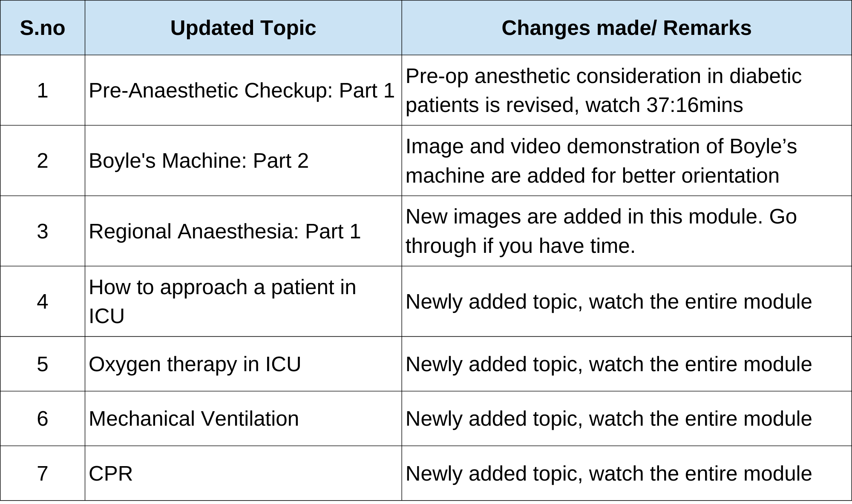Select the Pre-Anaesthetic Checkup: Part 1 cell
The image size is (852, 504).
click(x=242, y=91)
